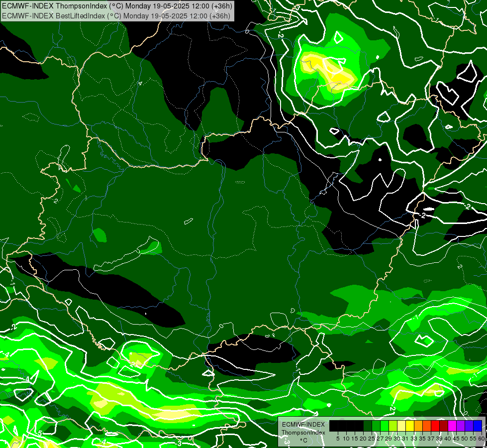Viewport: 487px width, 448px height.
Task: Pick the bright green 27–29 legend swatch
Action: [385, 426]
